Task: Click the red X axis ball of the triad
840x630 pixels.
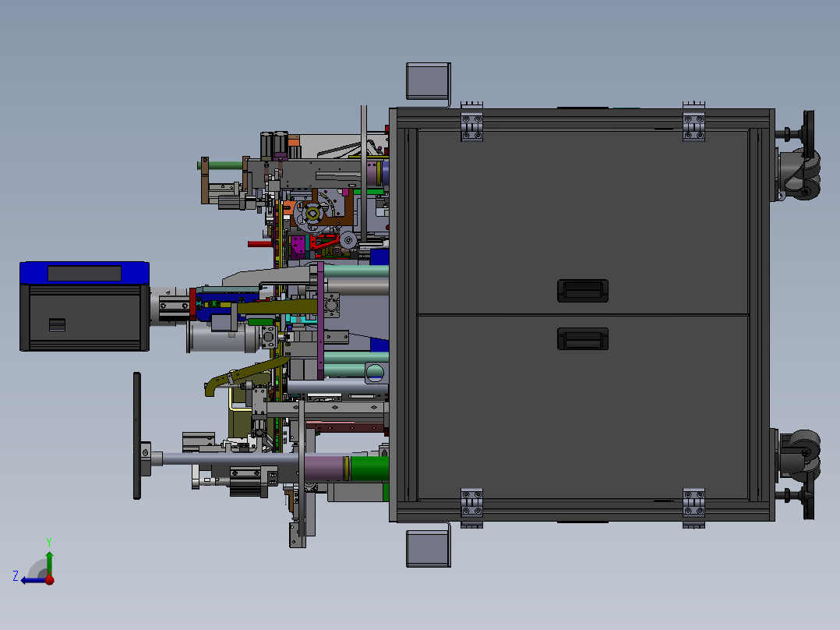Action: click(49, 580)
